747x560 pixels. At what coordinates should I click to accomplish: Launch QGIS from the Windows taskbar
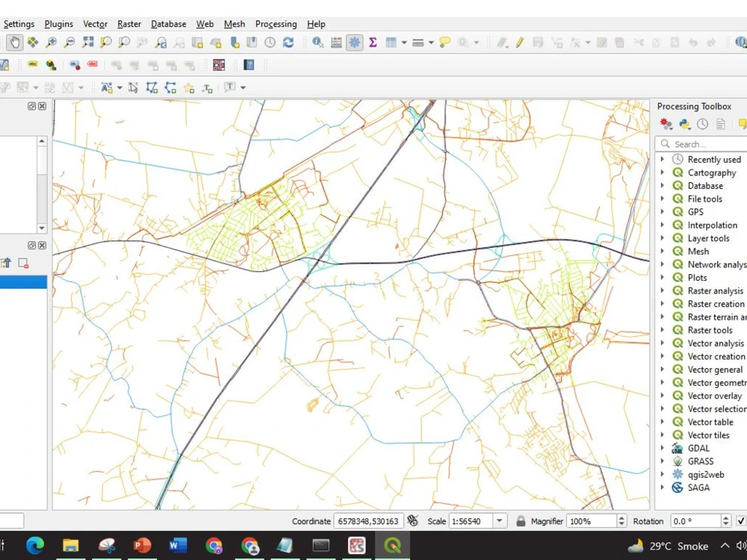391,546
